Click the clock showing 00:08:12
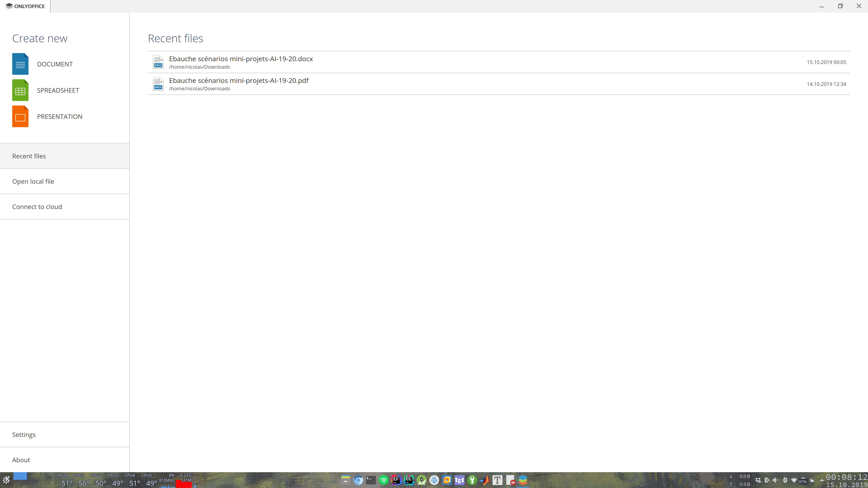 click(847, 477)
